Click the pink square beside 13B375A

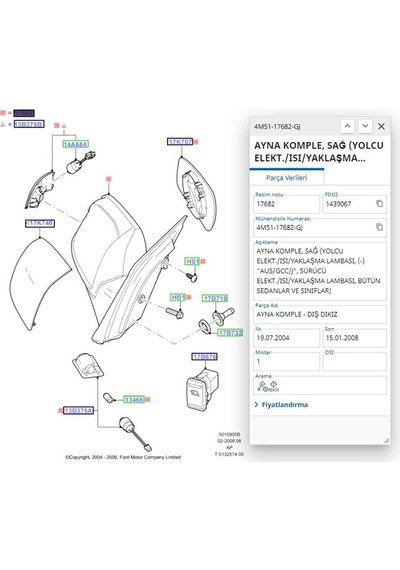[60, 411]
